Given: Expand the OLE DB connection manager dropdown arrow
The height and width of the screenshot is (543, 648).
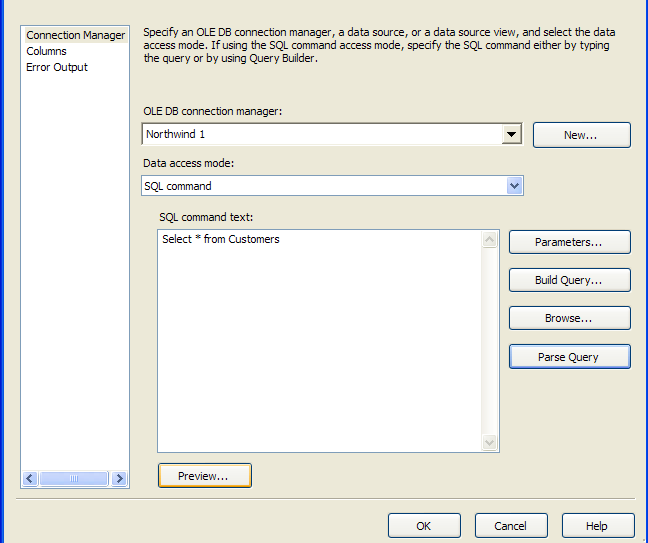Looking at the screenshot, I should coord(511,134).
